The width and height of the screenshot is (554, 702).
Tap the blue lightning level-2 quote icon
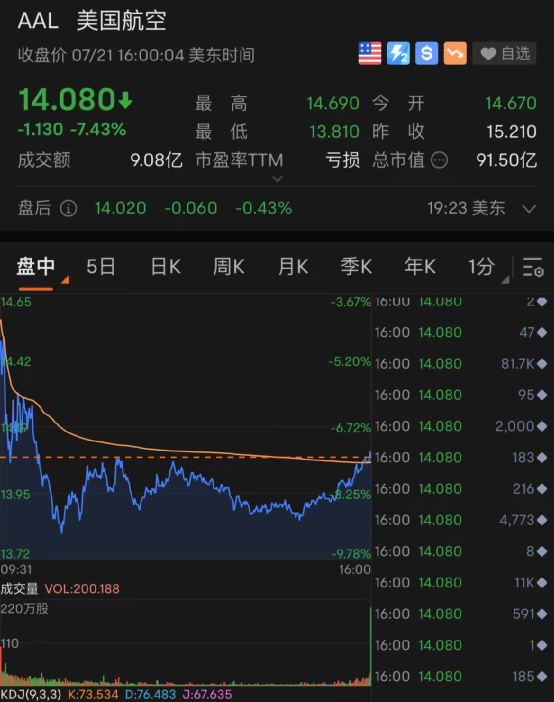pyautogui.click(x=398, y=53)
